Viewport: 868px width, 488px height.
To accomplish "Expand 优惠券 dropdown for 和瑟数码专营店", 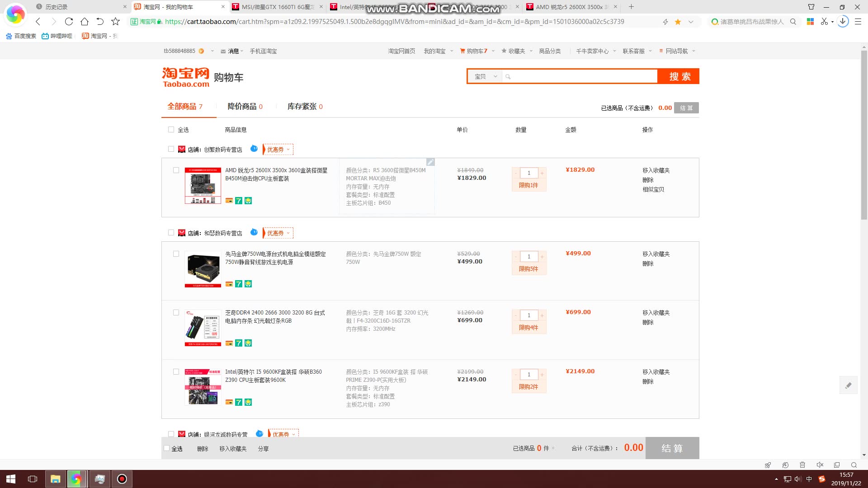I will (278, 233).
